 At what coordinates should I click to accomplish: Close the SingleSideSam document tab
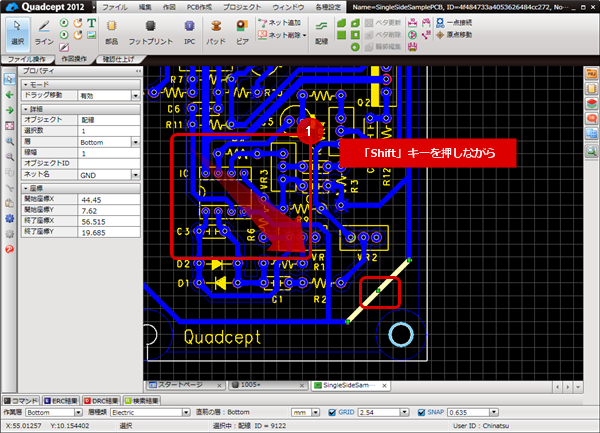(x=384, y=386)
